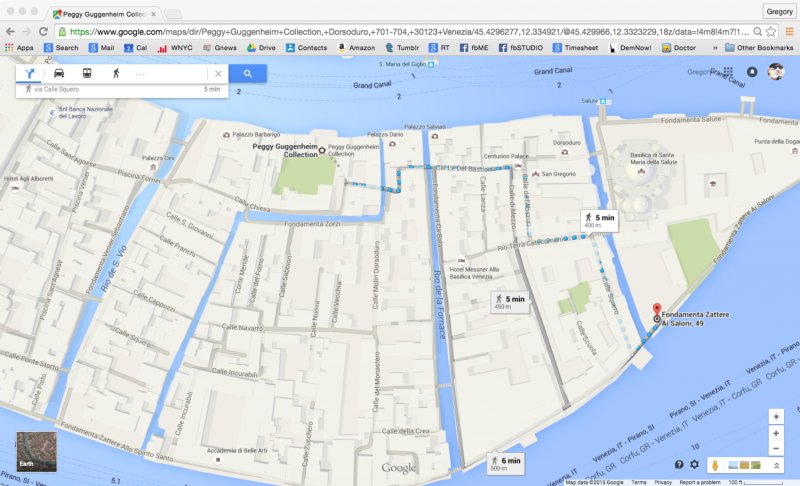The height and width of the screenshot is (486, 800).
Task: Click the Salute vaporetto stop icon
Action: tap(603, 101)
